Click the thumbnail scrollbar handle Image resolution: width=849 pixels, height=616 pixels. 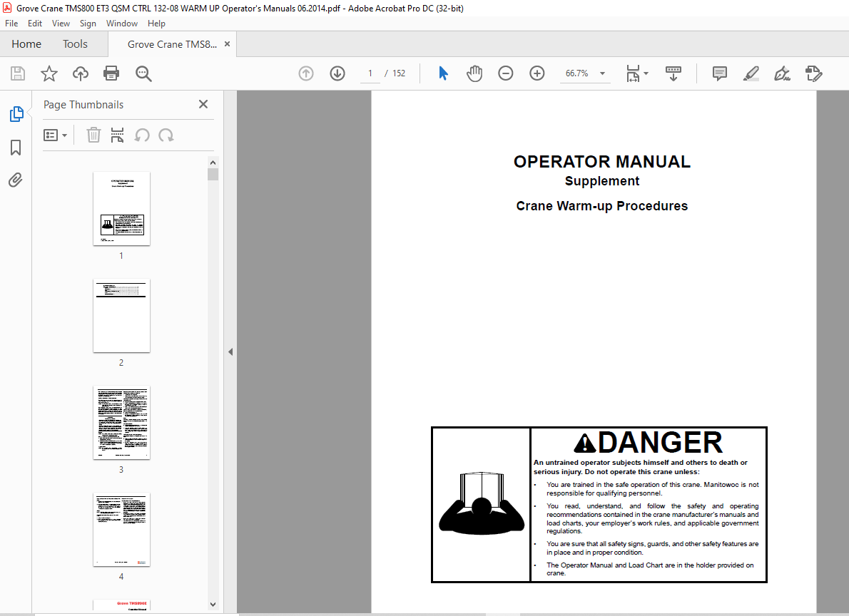[213, 174]
